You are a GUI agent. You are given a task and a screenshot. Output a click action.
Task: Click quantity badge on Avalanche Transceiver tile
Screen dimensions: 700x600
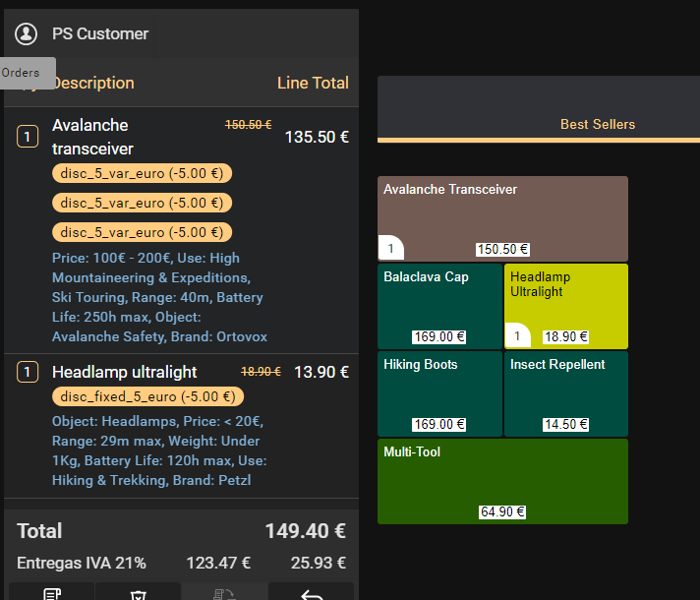tap(390, 249)
